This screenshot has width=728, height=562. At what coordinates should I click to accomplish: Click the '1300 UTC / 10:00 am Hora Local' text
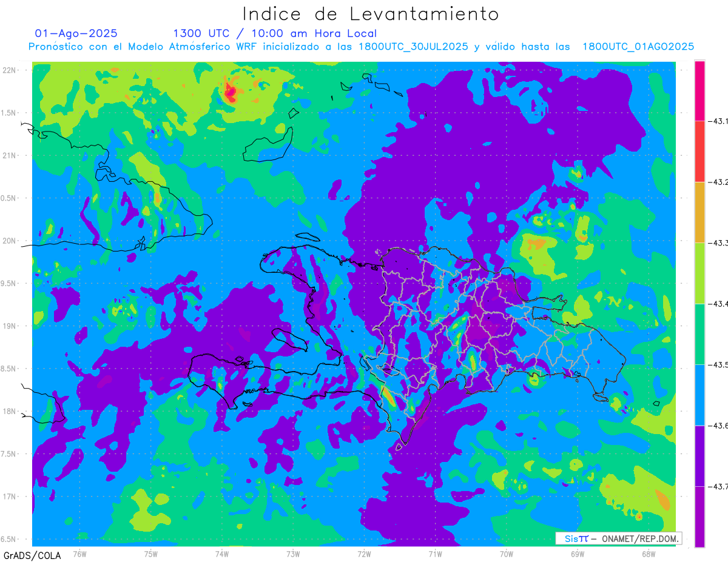coord(275,33)
